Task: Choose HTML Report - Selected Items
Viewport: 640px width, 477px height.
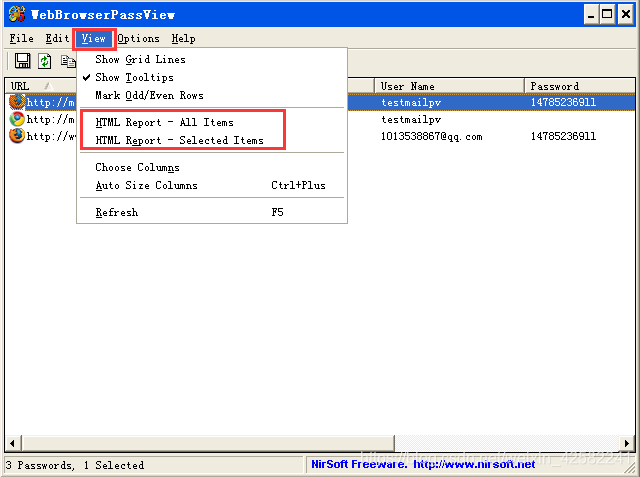Action: click(x=212, y=140)
